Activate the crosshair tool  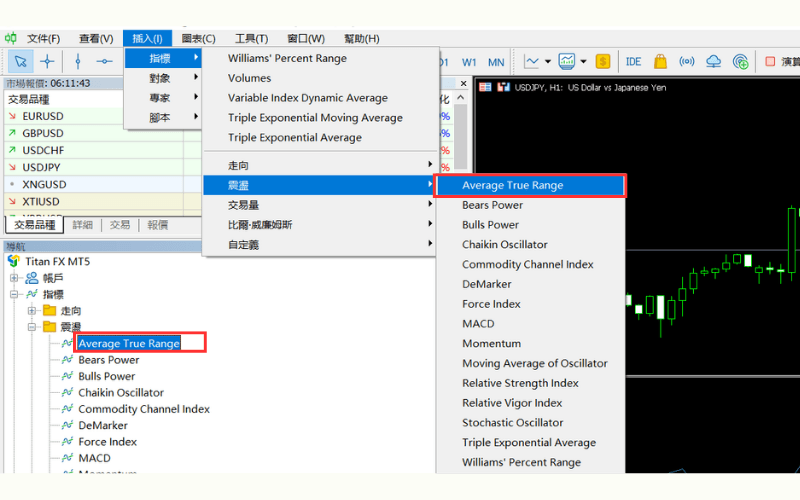pyautogui.click(x=47, y=61)
